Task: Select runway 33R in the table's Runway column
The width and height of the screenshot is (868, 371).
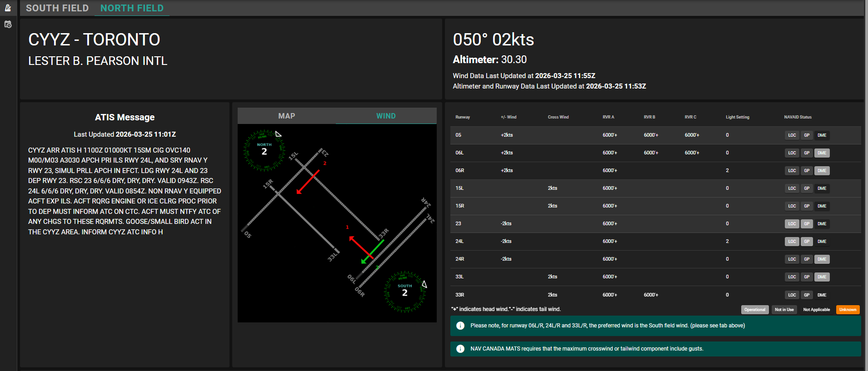Action: (x=460, y=295)
